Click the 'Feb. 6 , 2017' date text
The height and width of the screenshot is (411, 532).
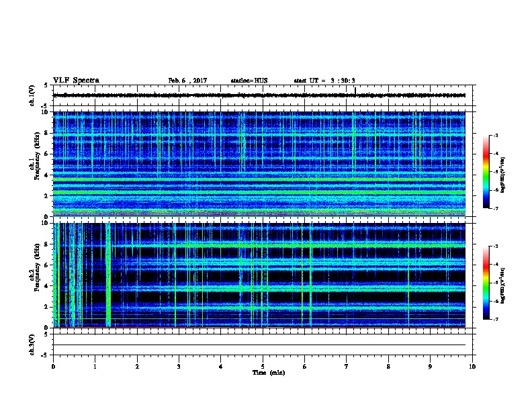click(187, 81)
